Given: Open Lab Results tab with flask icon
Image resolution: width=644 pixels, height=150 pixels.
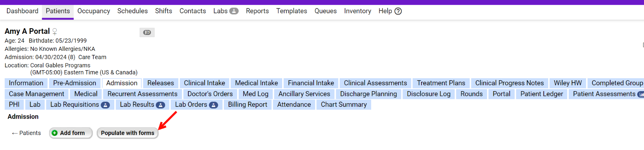Looking at the screenshot, I should (142, 105).
